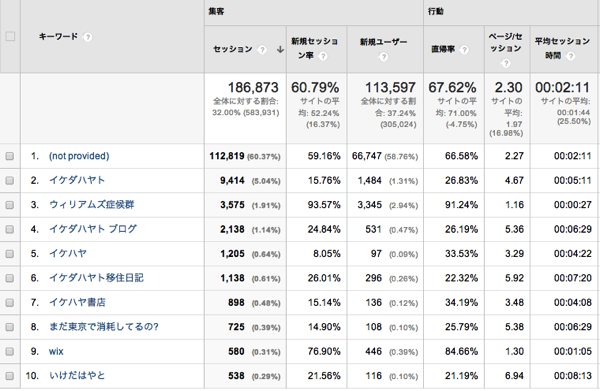Screen dimensions: 600x391
Task: Tick the checkbox for イケハヤ row
Action: click(10, 254)
